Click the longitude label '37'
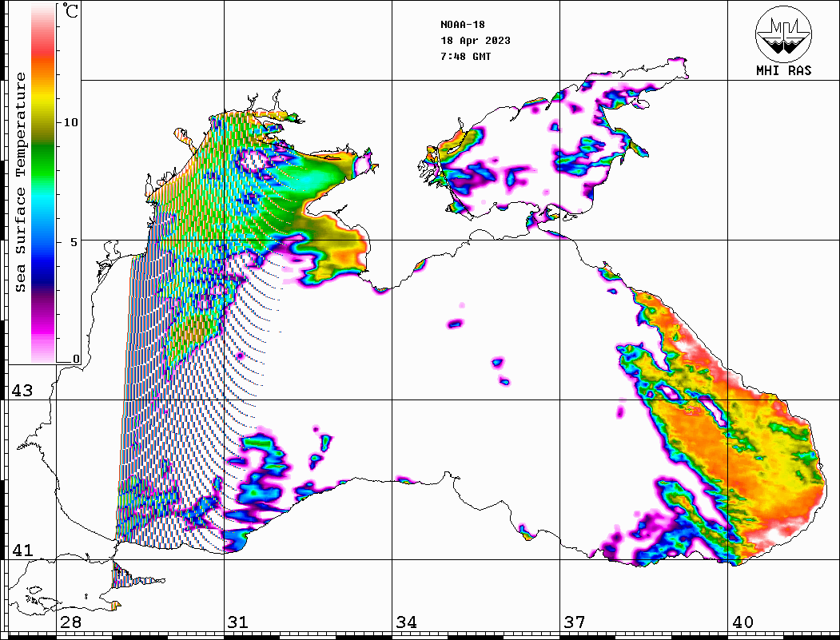Screen dimensions: 840x640 click(x=575, y=622)
